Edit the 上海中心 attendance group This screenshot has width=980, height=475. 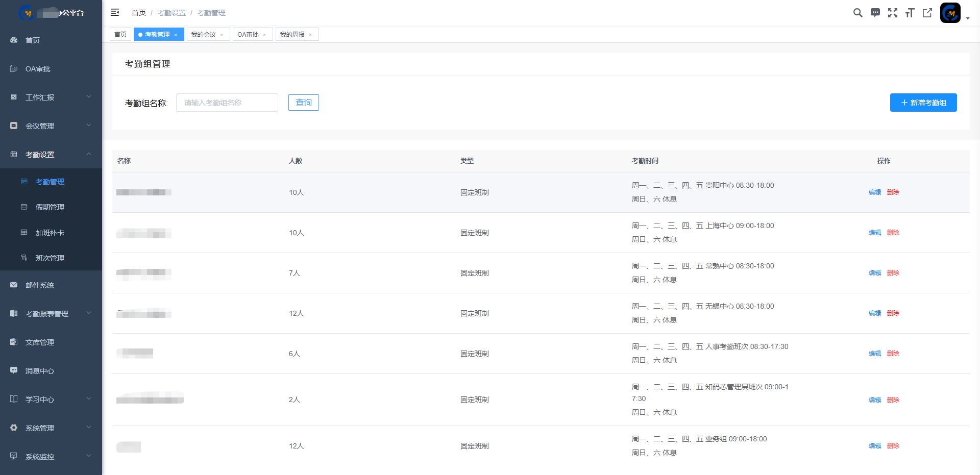click(x=875, y=233)
